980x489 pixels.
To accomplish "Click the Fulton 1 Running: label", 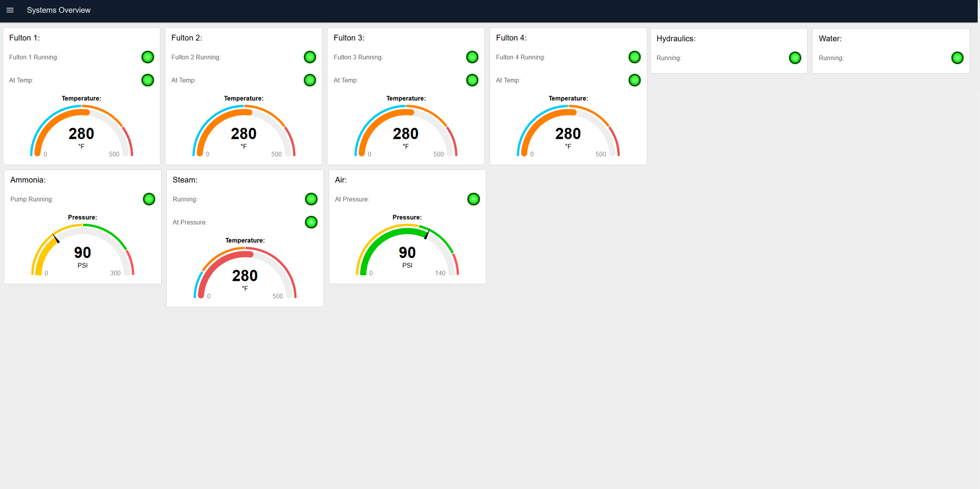I will (x=34, y=57).
